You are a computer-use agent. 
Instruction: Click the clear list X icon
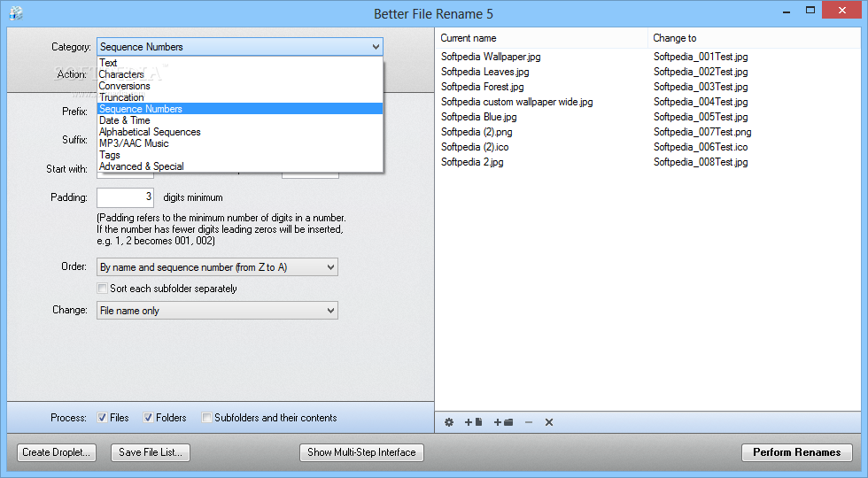[x=549, y=422]
